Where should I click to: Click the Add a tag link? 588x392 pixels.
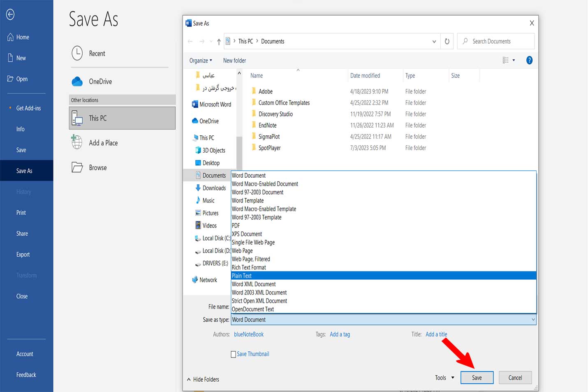click(340, 334)
